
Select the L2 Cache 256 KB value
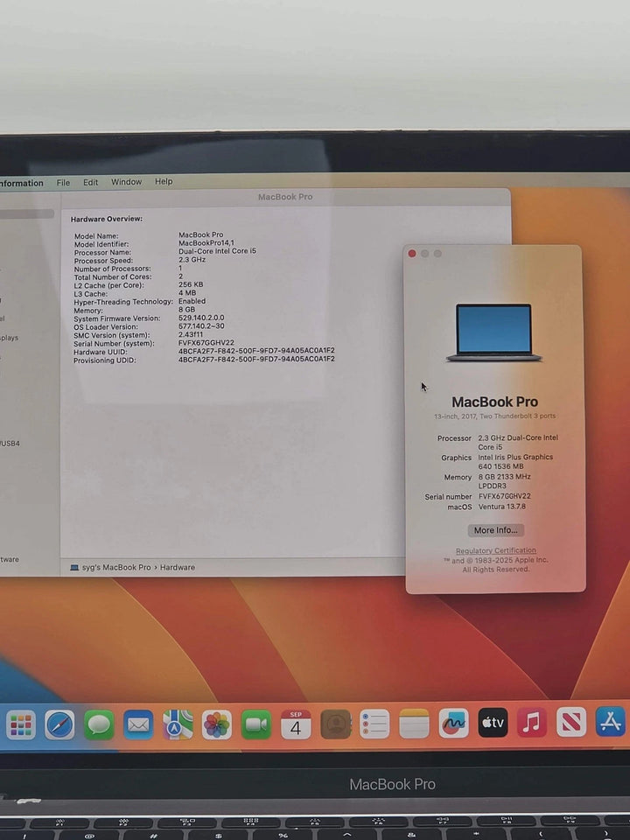[191, 284]
